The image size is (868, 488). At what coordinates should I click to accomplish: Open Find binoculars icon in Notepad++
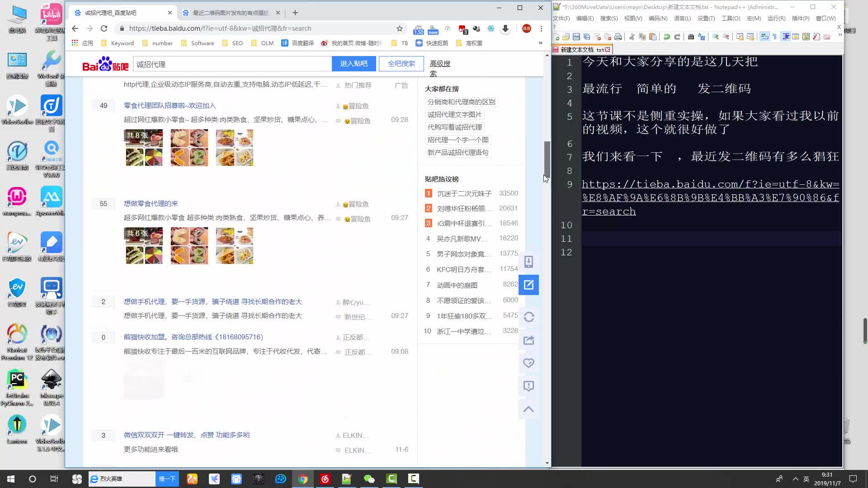point(691,37)
